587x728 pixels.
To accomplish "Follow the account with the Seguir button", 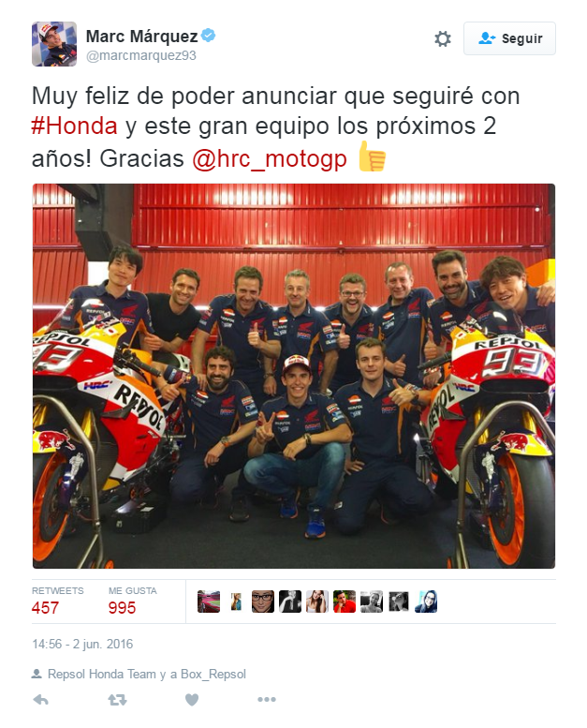I will click(x=509, y=38).
